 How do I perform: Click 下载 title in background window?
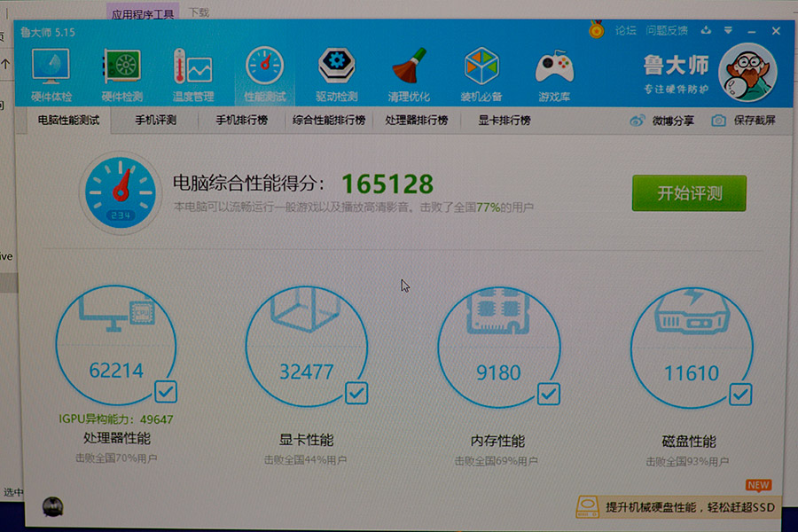point(199,12)
